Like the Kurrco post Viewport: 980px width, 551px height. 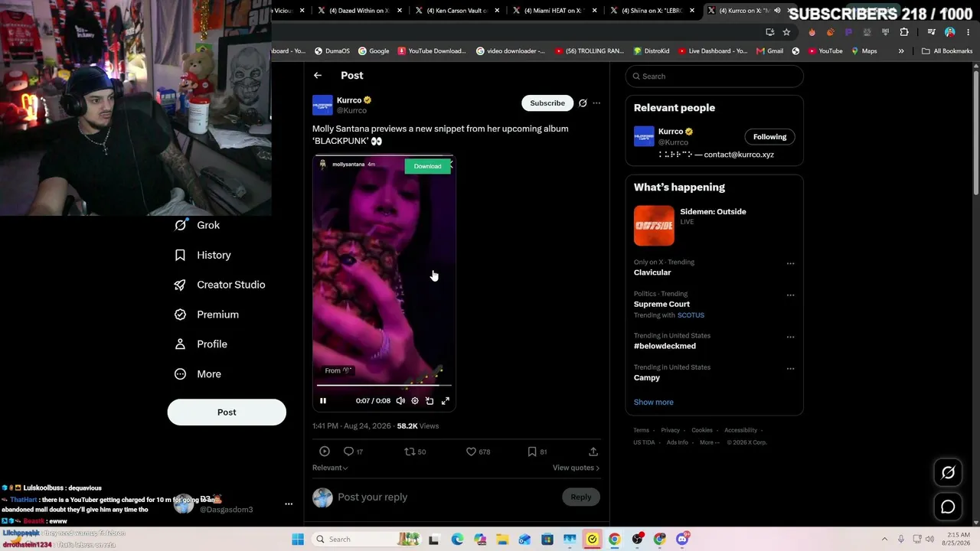tap(479, 452)
